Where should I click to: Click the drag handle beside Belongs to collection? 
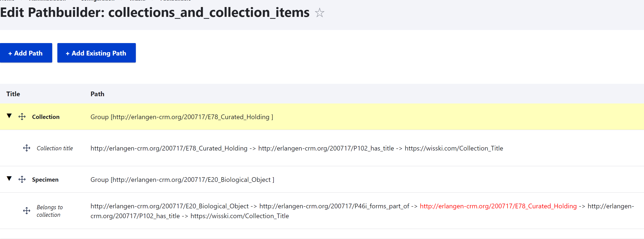tap(27, 210)
